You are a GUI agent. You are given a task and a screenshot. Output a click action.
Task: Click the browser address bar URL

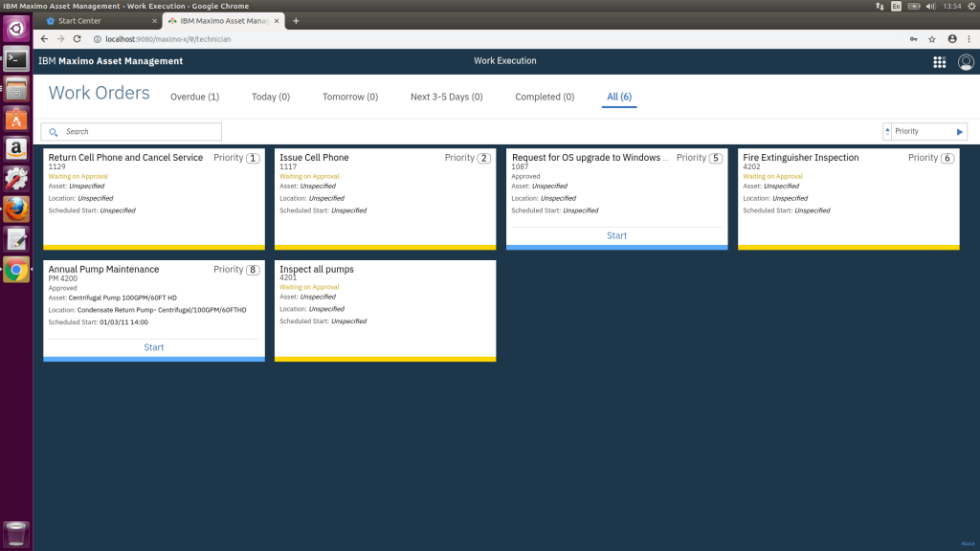[168, 38]
